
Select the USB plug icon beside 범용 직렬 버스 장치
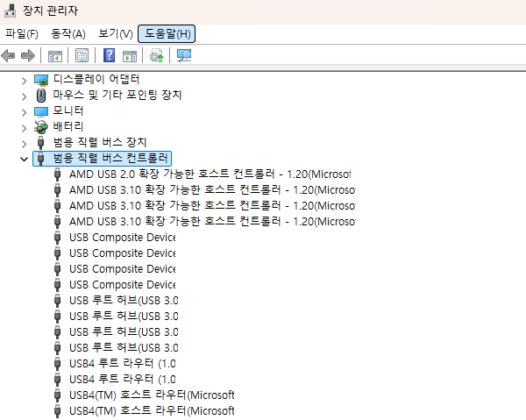pos(40,143)
